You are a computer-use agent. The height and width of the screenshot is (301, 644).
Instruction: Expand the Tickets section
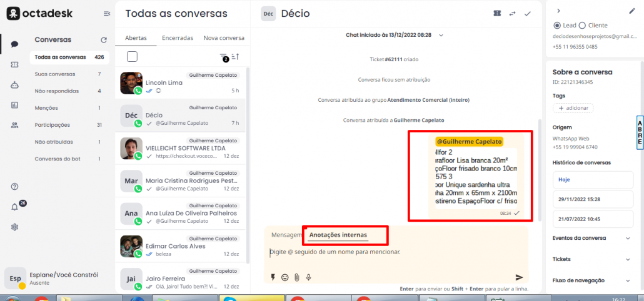628,259
